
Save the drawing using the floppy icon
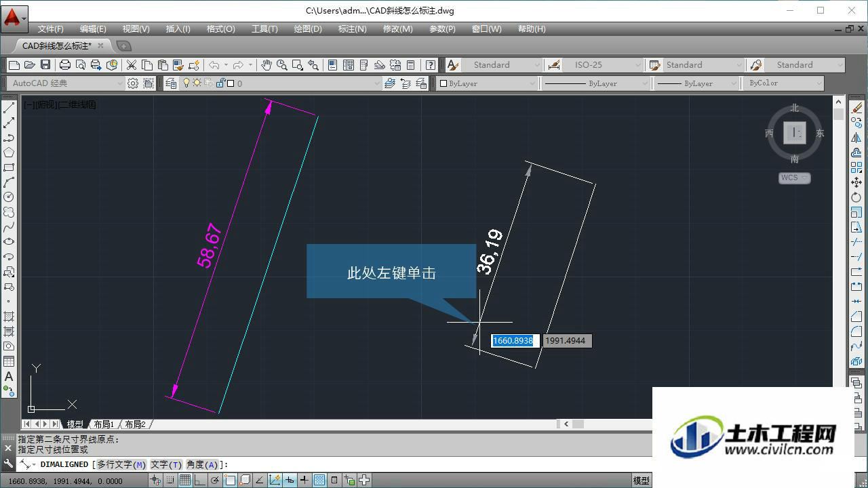tap(45, 65)
